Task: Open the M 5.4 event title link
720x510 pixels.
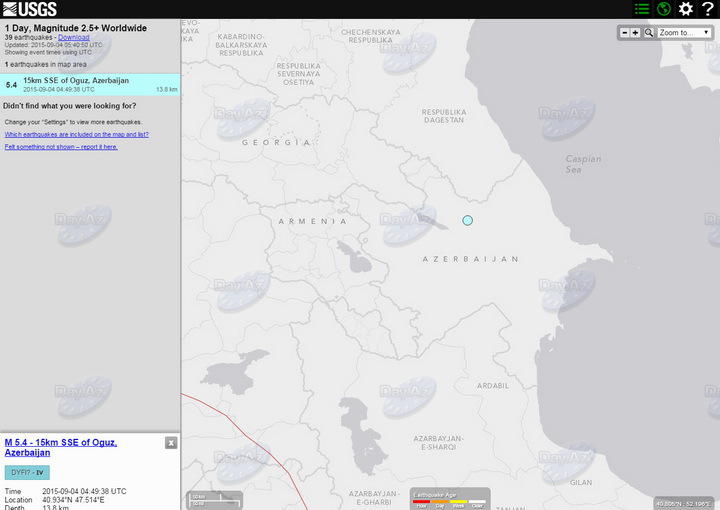Action: pos(60,447)
